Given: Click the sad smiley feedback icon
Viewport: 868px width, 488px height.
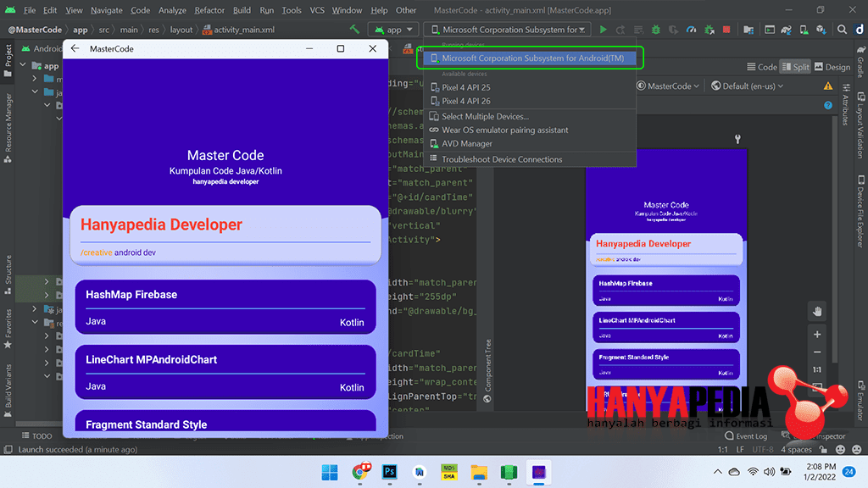Looking at the screenshot, I should 857,449.
